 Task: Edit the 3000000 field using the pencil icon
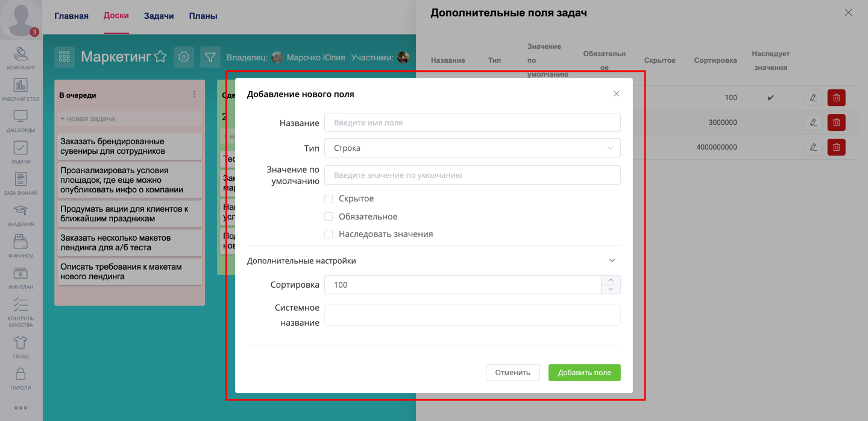[x=813, y=122]
